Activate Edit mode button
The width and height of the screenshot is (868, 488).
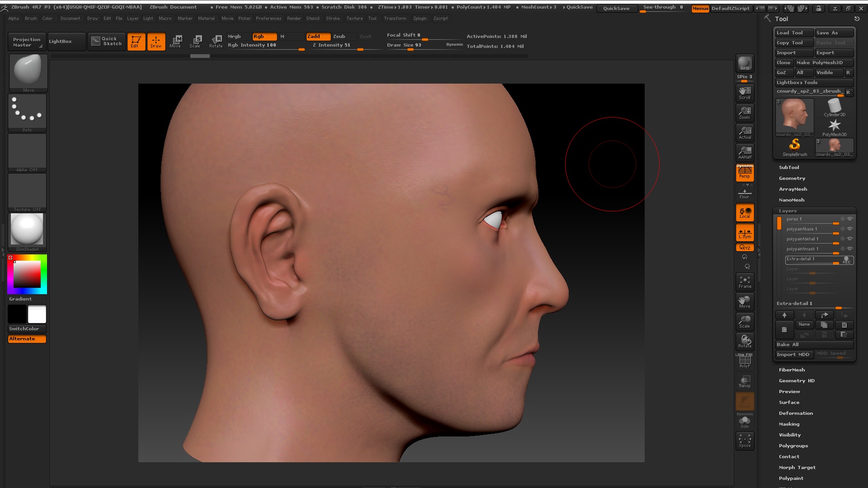[136, 41]
